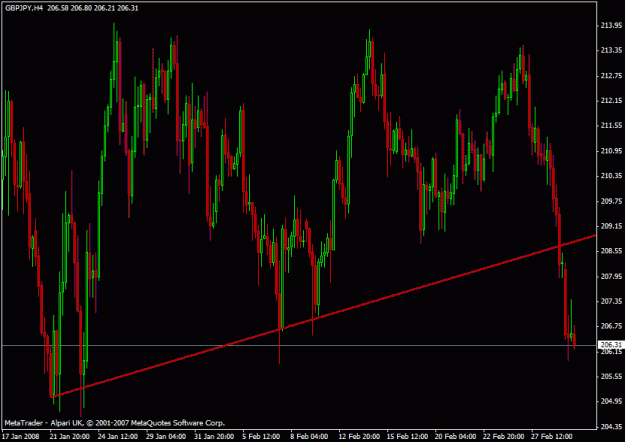
Task: Click the 204.95 price axis label
Action: click(611, 401)
